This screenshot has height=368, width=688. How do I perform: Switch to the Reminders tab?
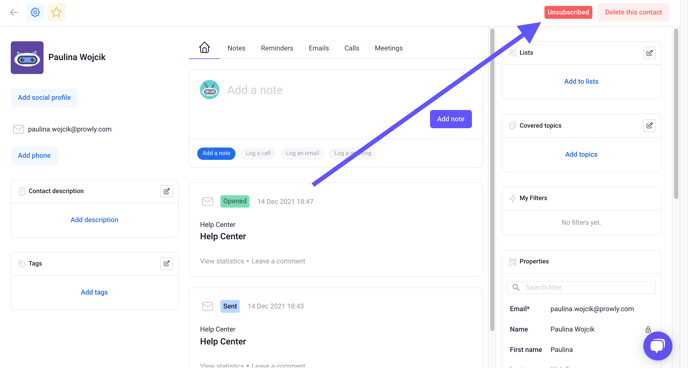coord(277,48)
